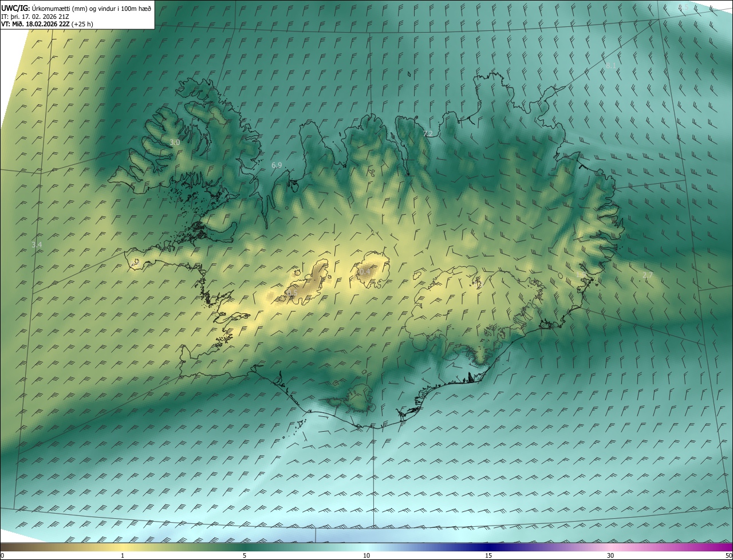This screenshot has width=733, height=560.
Task: Click the '6.9' value label on the map
Action: (277, 165)
